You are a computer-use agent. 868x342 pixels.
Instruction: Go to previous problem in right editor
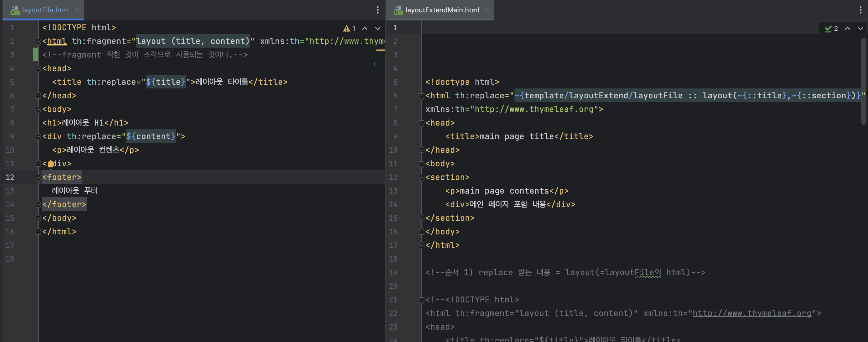(x=848, y=29)
